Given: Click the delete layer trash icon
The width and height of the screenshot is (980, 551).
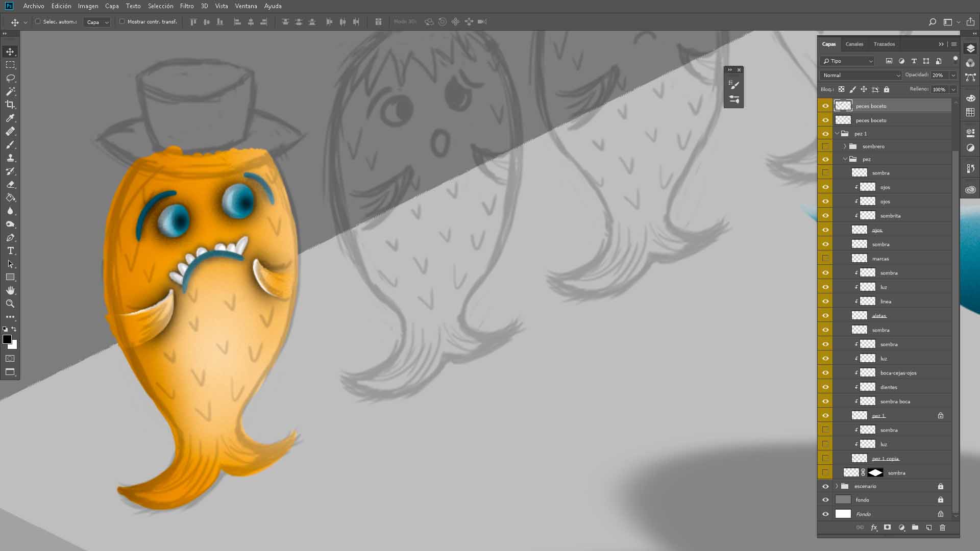Looking at the screenshot, I should point(943,528).
